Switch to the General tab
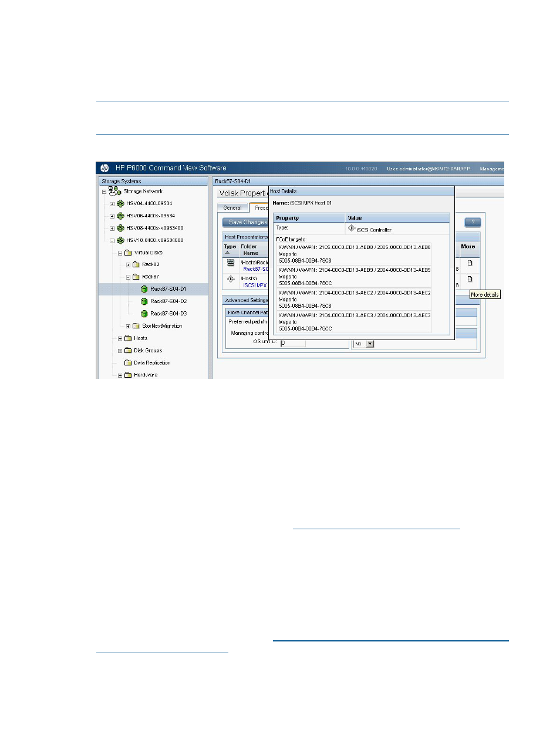 point(232,208)
